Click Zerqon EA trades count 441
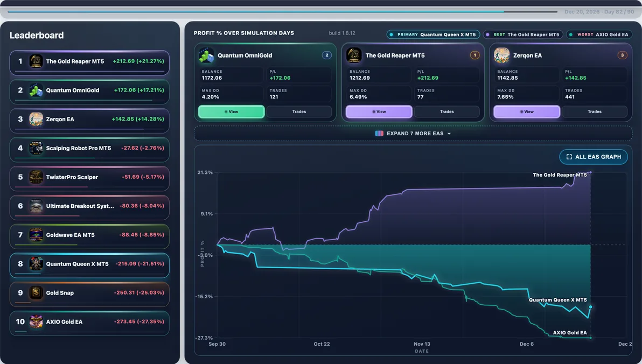This screenshot has height=364, width=642. pyautogui.click(x=570, y=97)
